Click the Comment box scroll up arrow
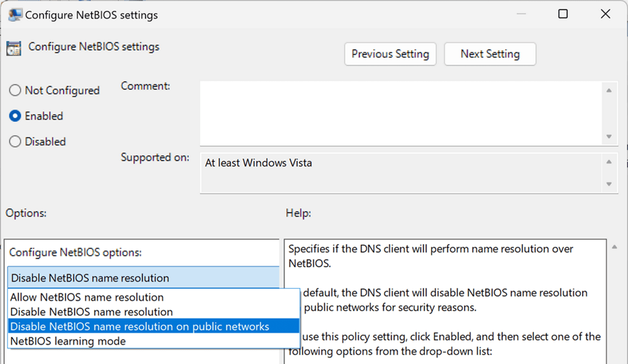Screen dimensions: 628x364 point(609,90)
